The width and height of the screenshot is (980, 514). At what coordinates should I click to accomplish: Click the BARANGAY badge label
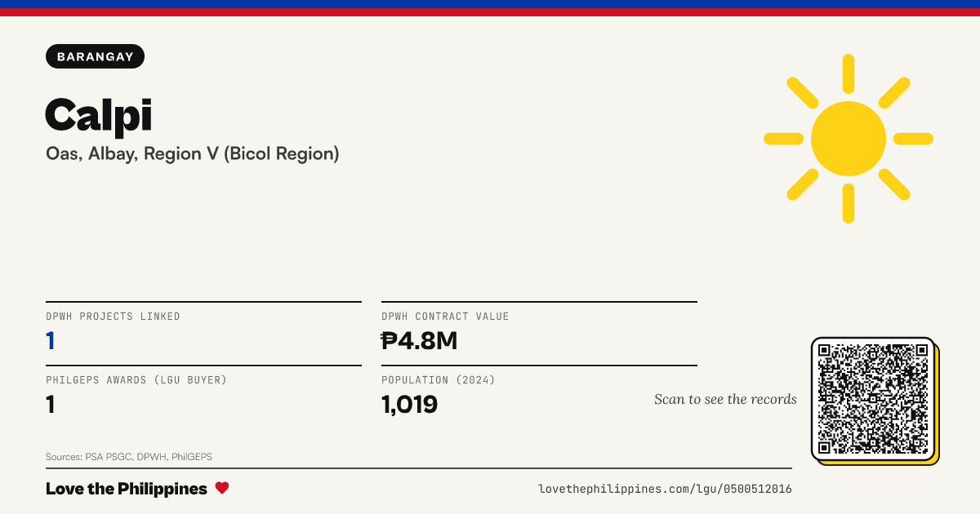pos(96,56)
